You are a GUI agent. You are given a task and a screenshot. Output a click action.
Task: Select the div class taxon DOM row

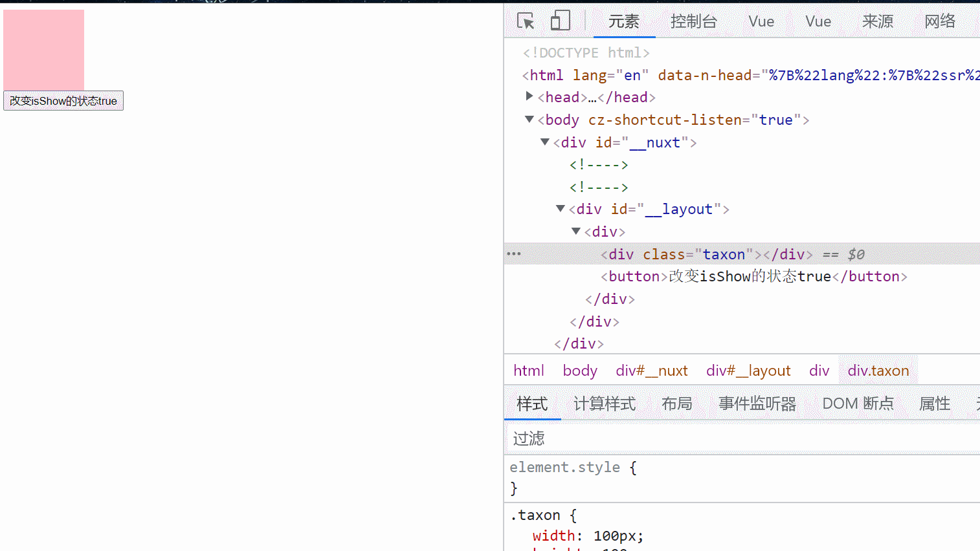742,254
